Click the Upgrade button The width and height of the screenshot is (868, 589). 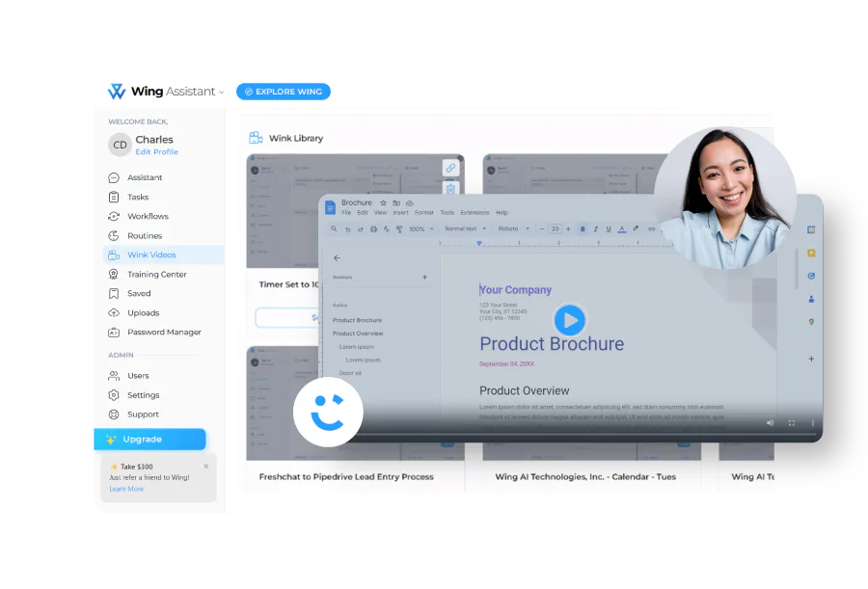pos(150,439)
